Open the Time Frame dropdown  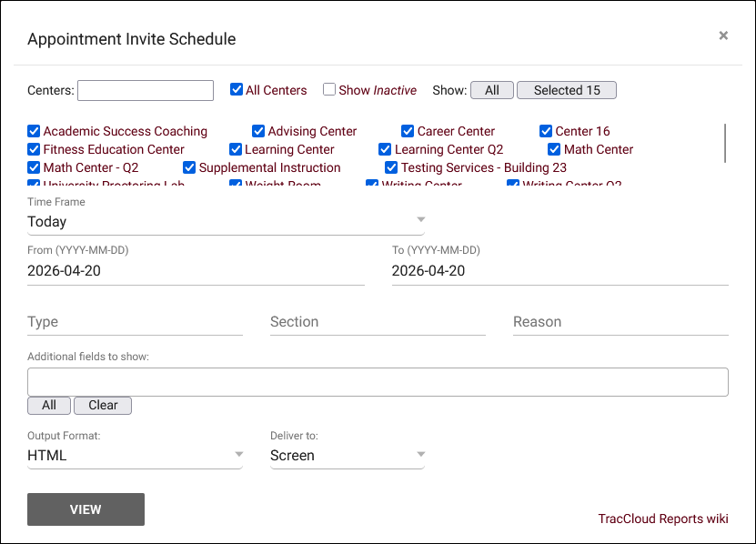coord(226,221)
